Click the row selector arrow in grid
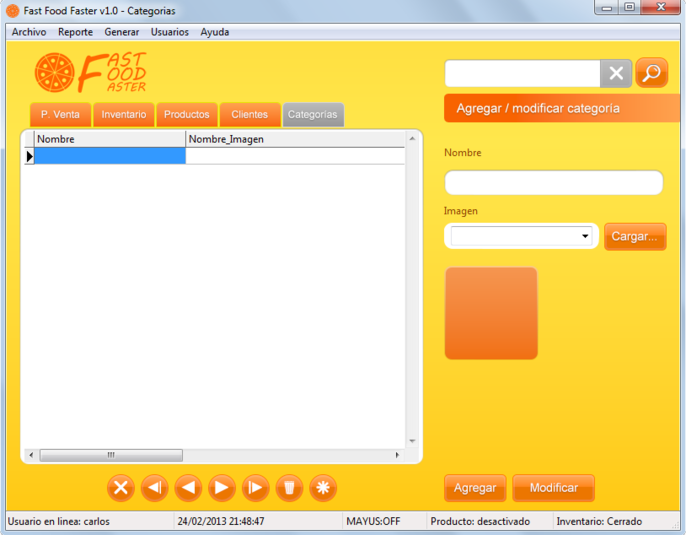The height and width of the screenshot is (535, 686). tap(29, 156)
